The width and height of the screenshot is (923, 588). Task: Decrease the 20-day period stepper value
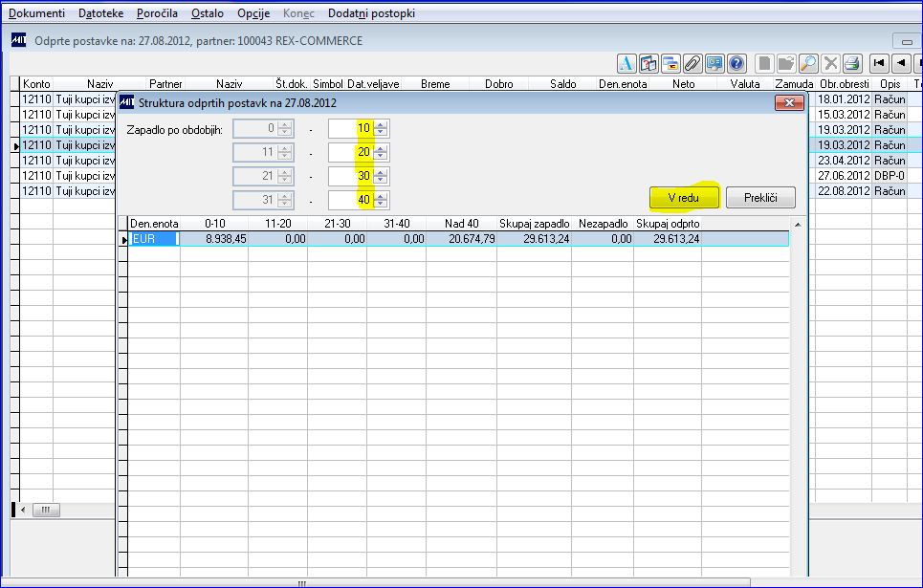click(381, 157)
